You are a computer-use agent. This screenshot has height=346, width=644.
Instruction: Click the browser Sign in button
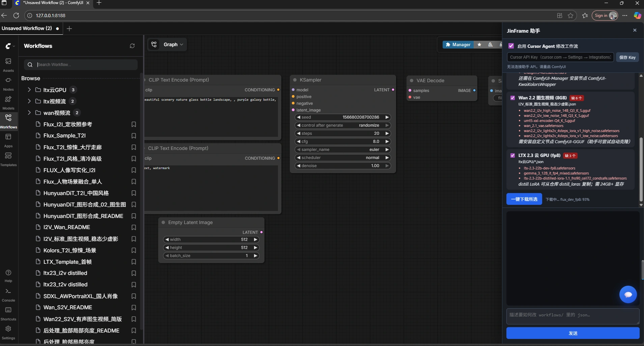605,15
